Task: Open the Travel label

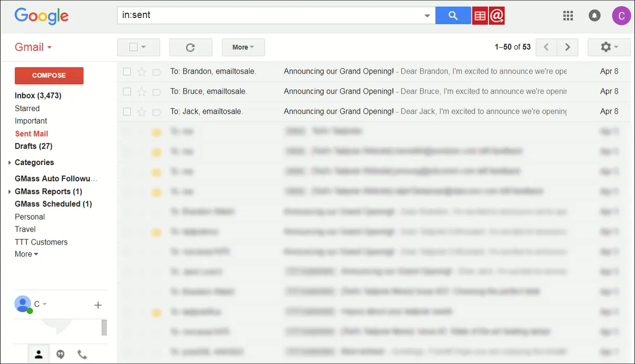Action: (x=25, y=229)
